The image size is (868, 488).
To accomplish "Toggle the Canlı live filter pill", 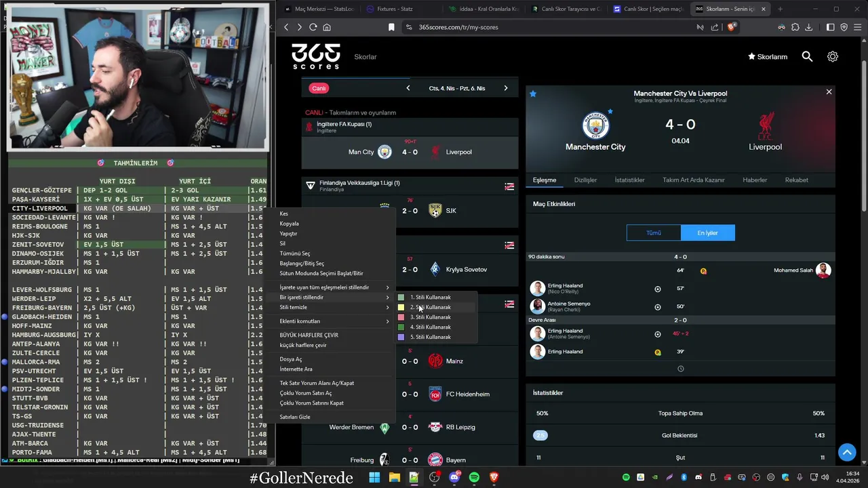I will [x=319, y=88].
